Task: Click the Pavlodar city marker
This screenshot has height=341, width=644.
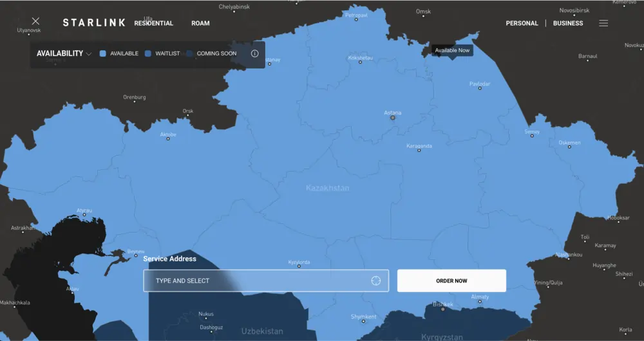Action: point(480,88)
